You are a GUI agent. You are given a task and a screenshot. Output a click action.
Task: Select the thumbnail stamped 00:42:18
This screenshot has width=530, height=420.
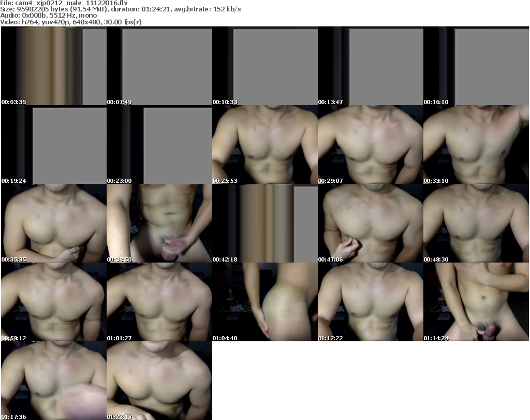pyautogui.click(x=265, y=224)
